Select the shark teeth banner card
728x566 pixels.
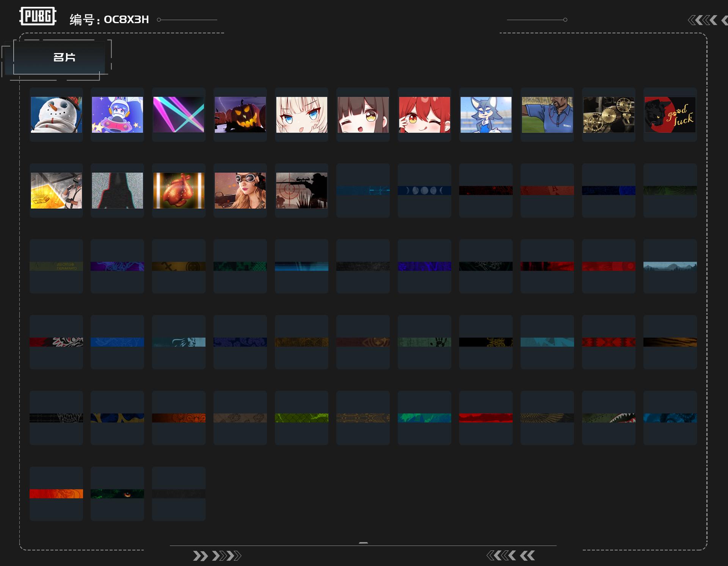[x=609, y=418]
